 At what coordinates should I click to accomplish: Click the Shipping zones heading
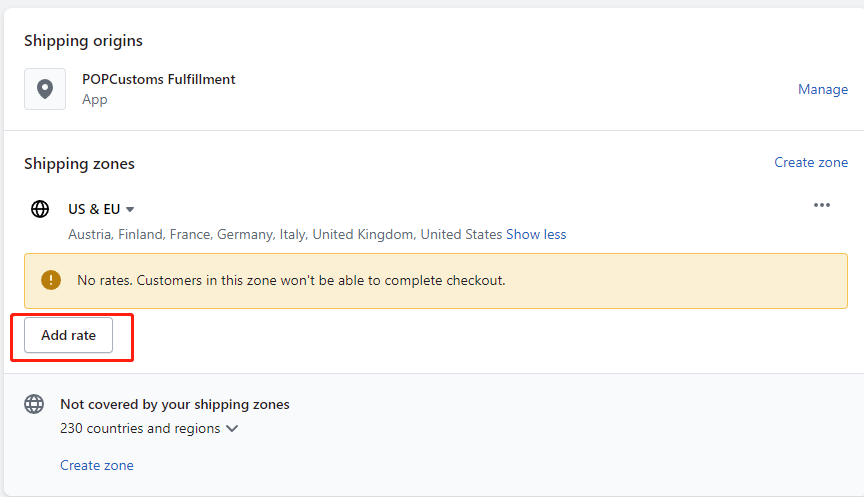point(79,164)
